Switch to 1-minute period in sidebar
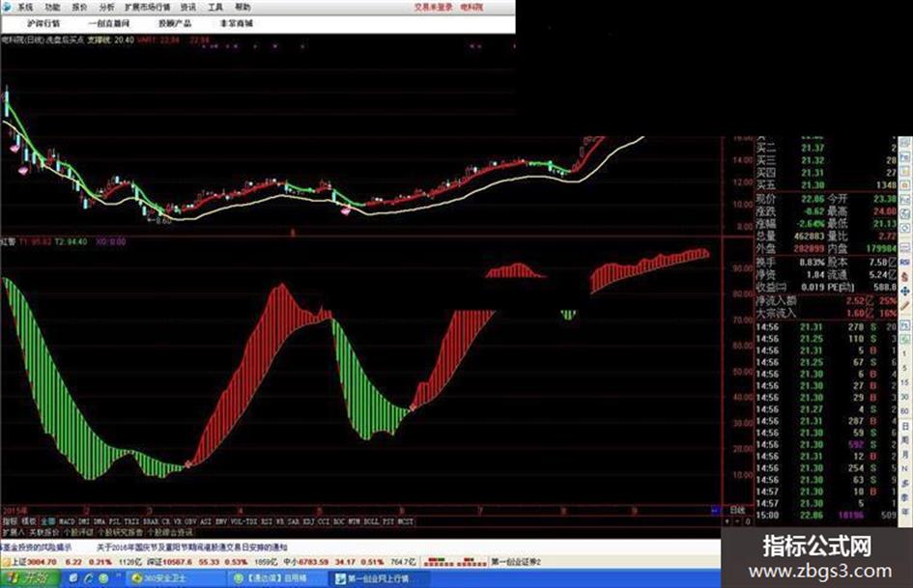The image size is (913, 588). [905, 353]
